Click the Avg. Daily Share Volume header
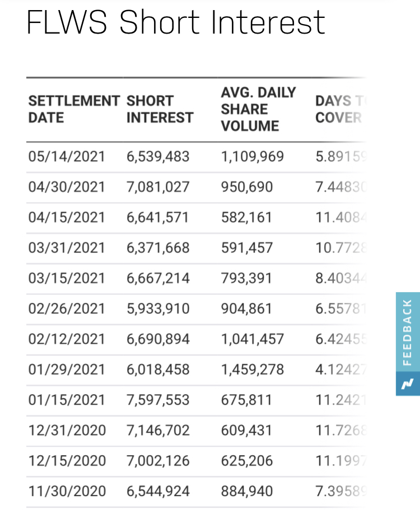420x510 pixels. (x=258, y=109)
